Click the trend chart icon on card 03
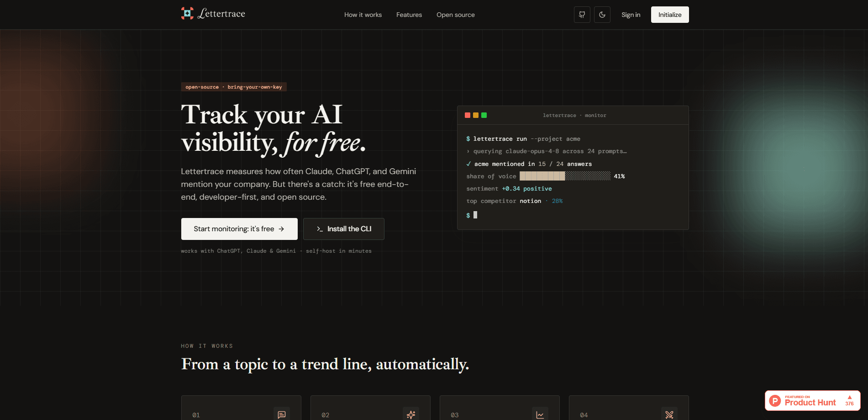This screenshot has width=868, height=420. [540, 415]
